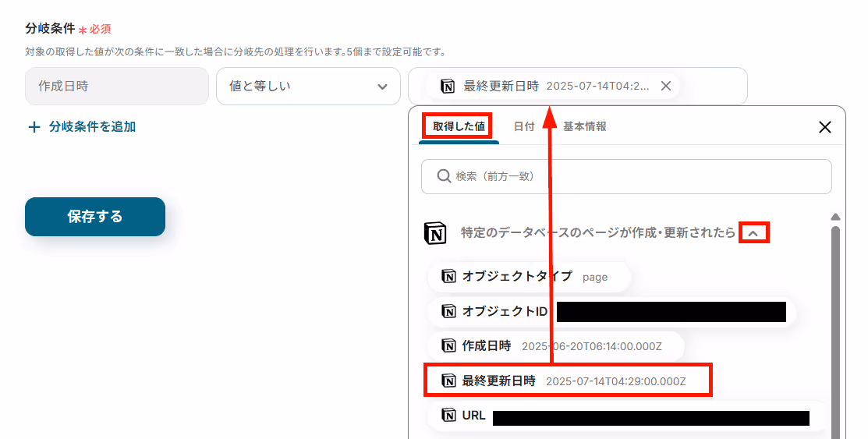Switch to the 基本情報 tab

tap(585, 127)
